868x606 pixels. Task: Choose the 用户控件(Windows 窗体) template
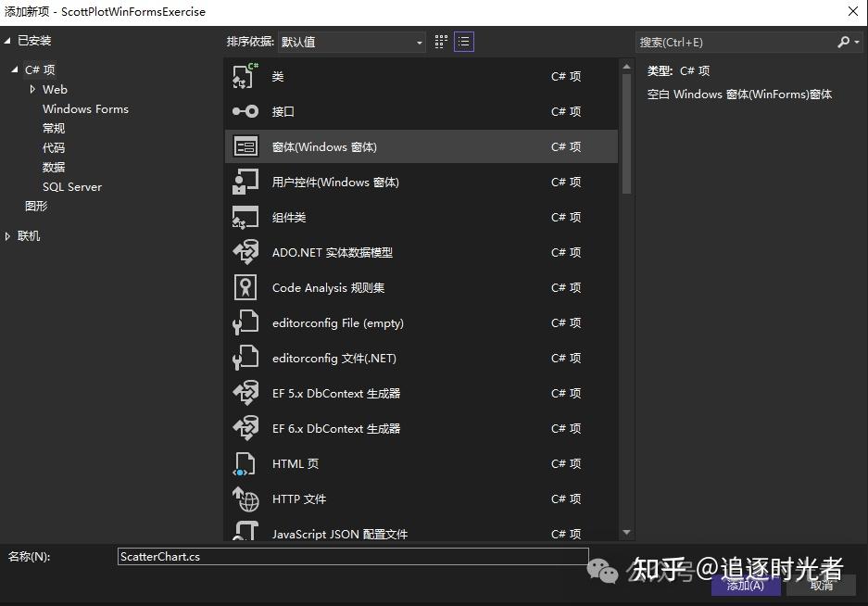[246, 182]
